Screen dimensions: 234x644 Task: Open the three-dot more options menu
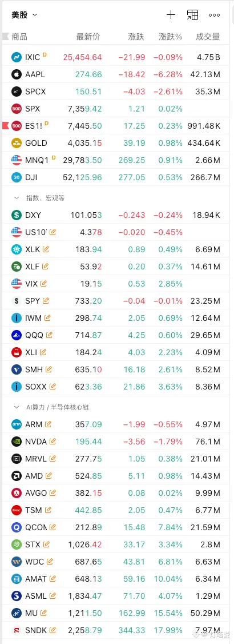(x=215, y=15)
